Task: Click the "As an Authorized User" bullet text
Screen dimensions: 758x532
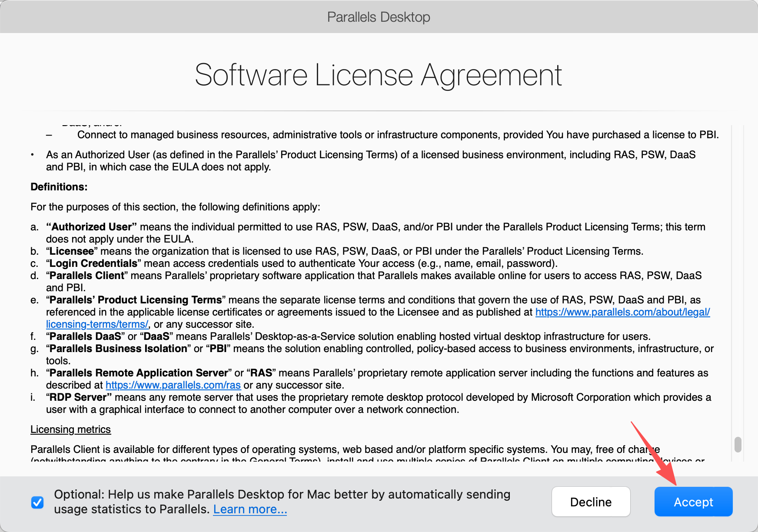Action: 371,161
